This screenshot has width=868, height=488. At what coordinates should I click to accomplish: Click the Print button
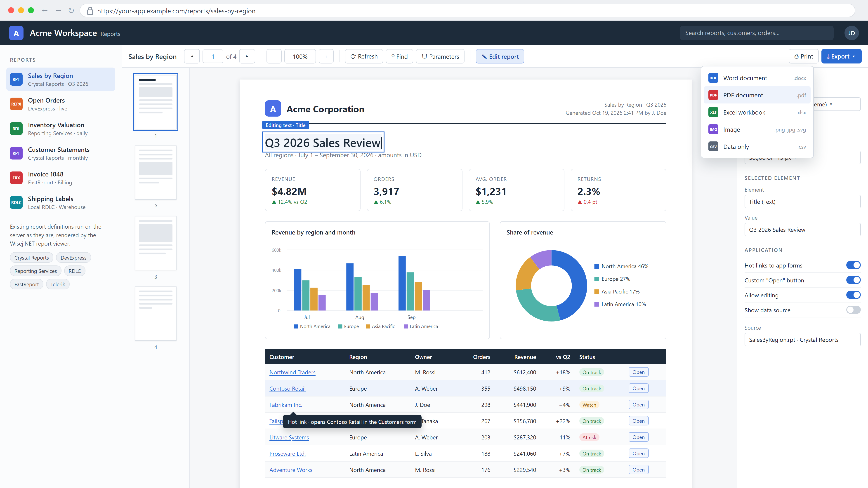[803, 56]
